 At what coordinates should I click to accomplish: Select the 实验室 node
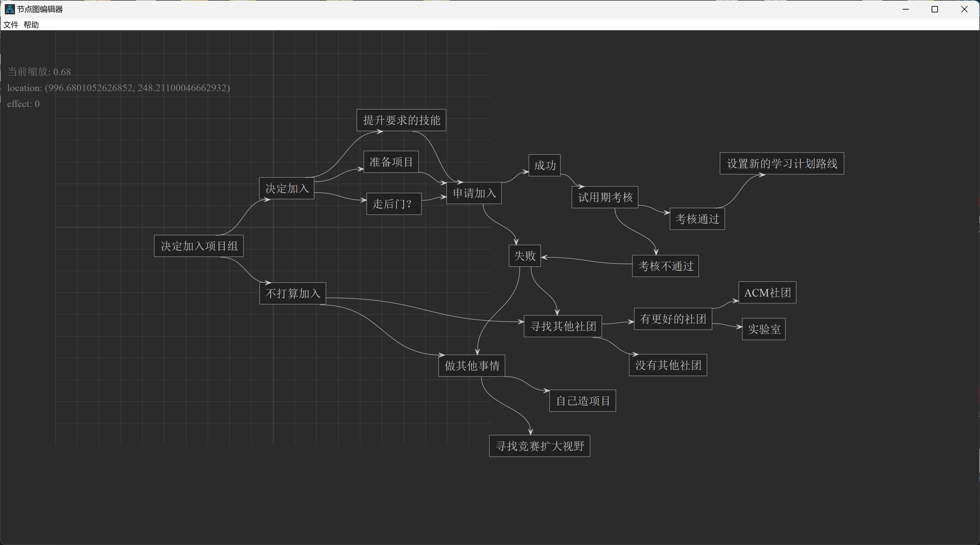pyautogui.click(x=764, y=329)
